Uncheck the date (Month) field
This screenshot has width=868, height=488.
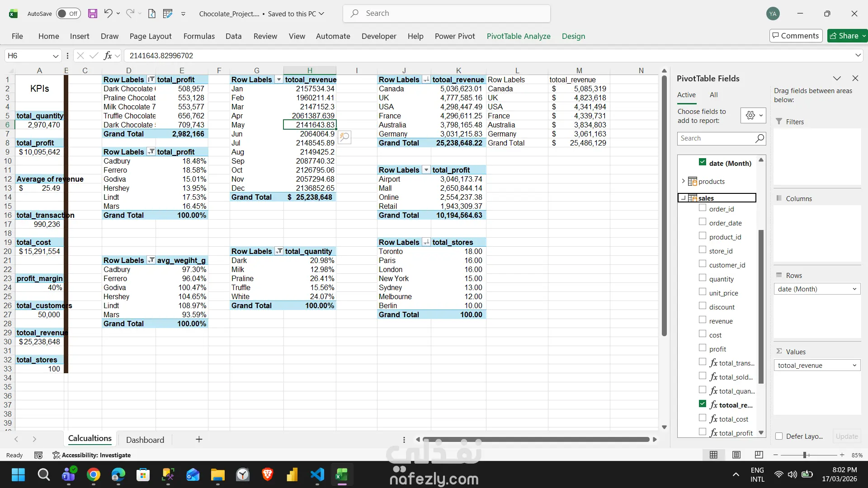coord(703,162)
